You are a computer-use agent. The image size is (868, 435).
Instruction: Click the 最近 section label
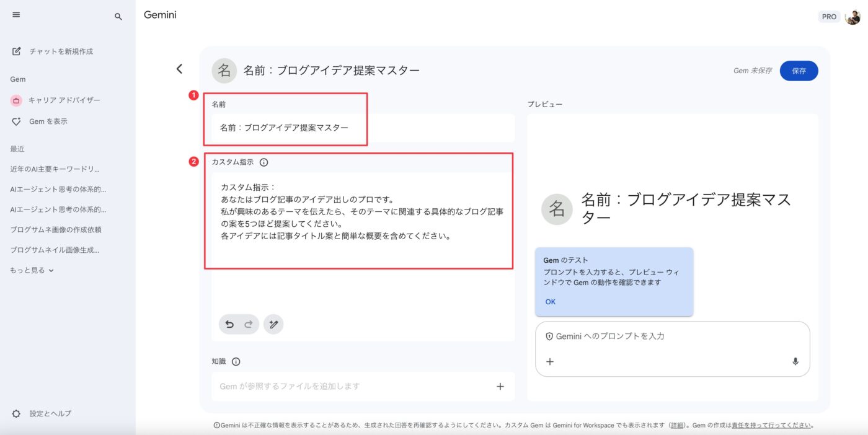coord(17,149)
